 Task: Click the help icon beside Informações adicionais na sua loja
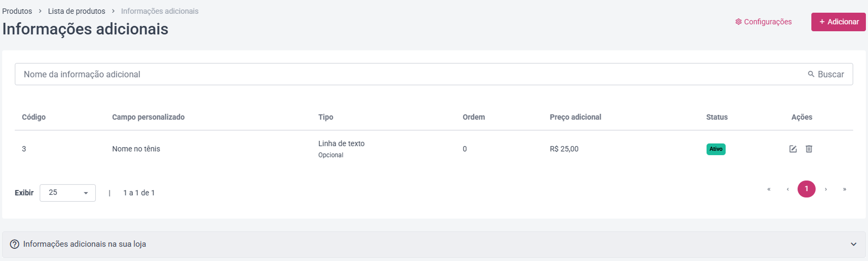pos(15,244)
